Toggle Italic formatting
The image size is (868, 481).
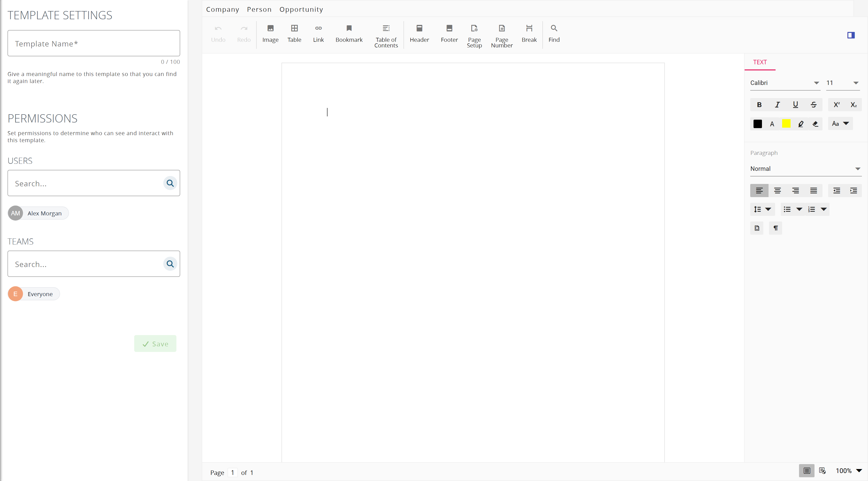[777, 104]
